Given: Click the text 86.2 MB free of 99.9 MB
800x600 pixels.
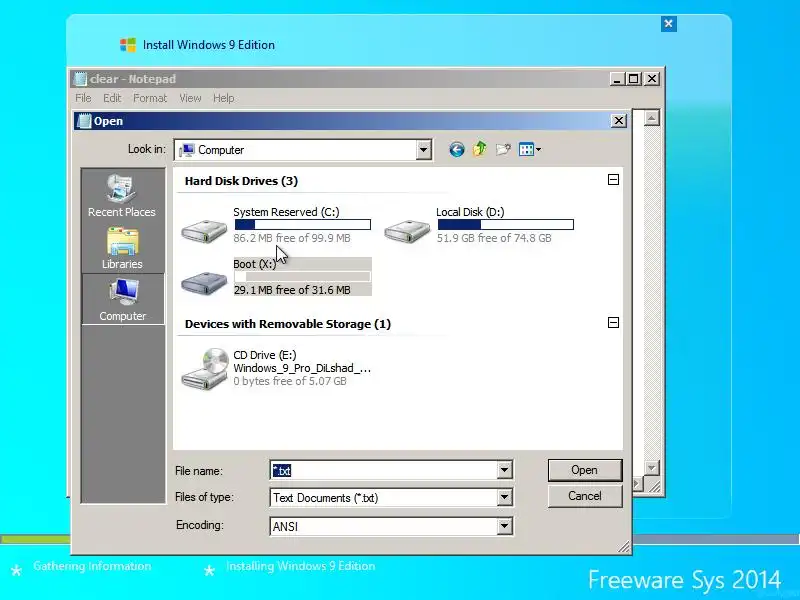Looking at the screenshot, I should tap(292, 238).
